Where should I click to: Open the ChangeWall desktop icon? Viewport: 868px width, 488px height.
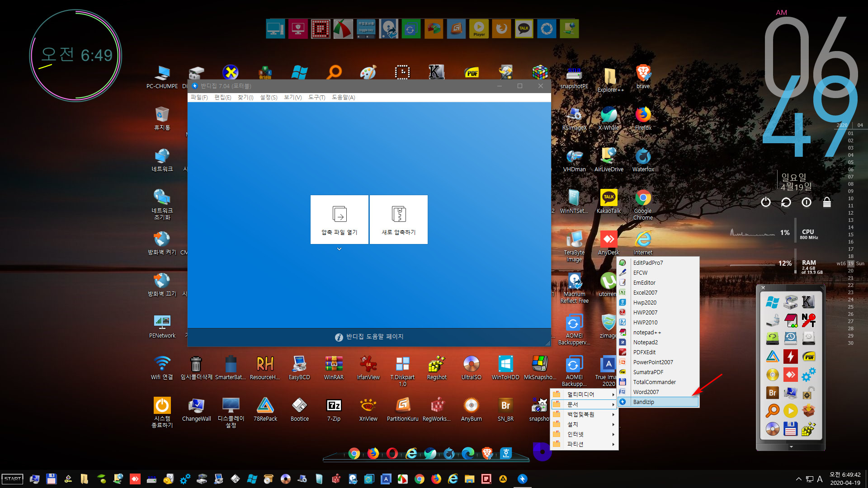196,409
